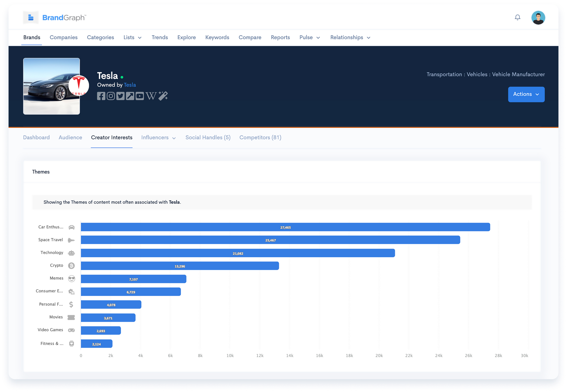Screen dimensions: 567x392
Task: Open Tesla's YouTube channel icon
Action: [x=140, y=96]
